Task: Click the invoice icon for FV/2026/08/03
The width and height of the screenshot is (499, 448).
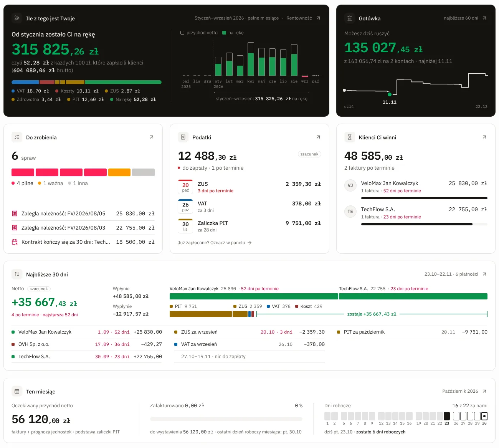Action: point(15,228)
